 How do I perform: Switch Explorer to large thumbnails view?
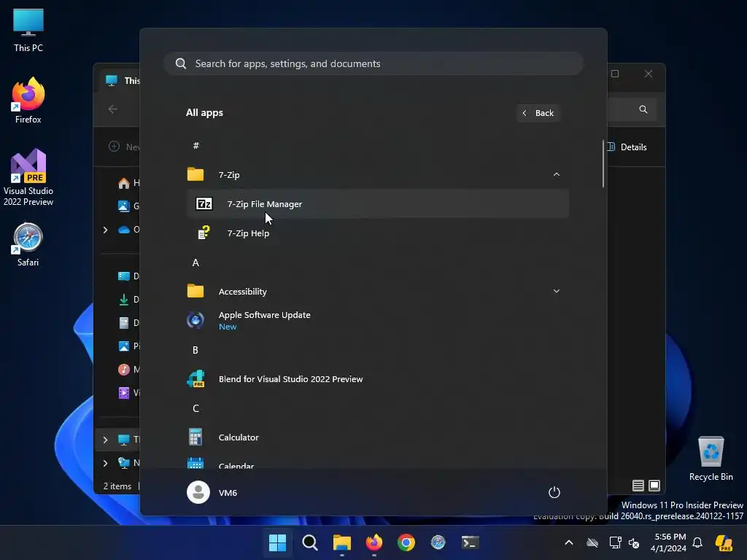(x=654, y=485)
